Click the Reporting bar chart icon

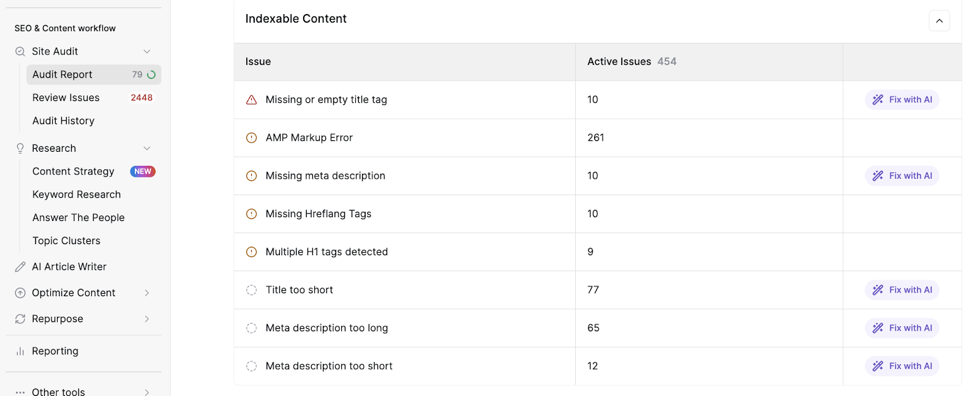click(19, 351)
